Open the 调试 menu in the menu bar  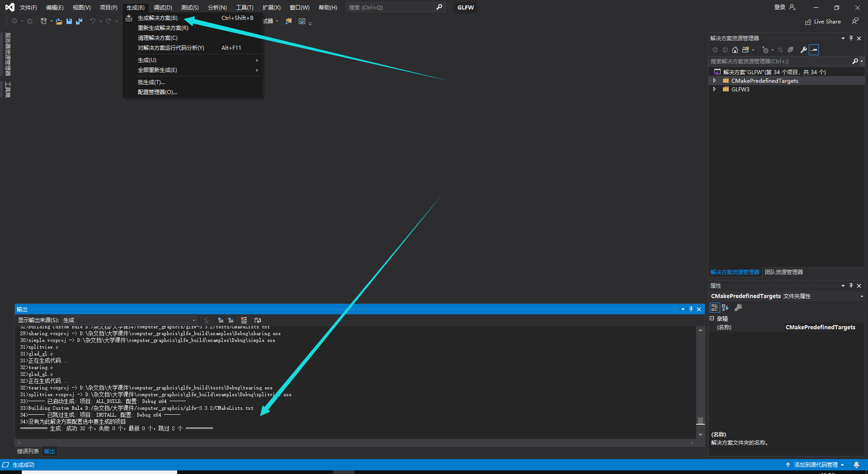tap(163, 7)
